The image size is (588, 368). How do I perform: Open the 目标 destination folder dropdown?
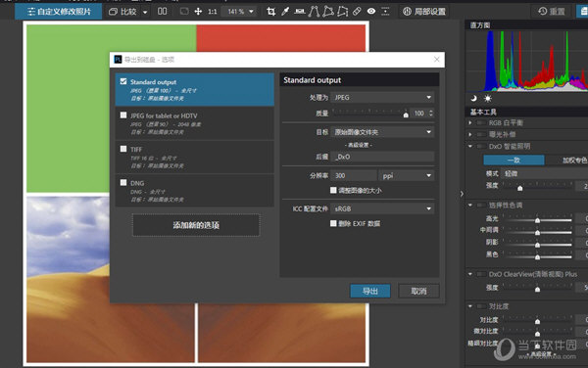tap(382, 132)
